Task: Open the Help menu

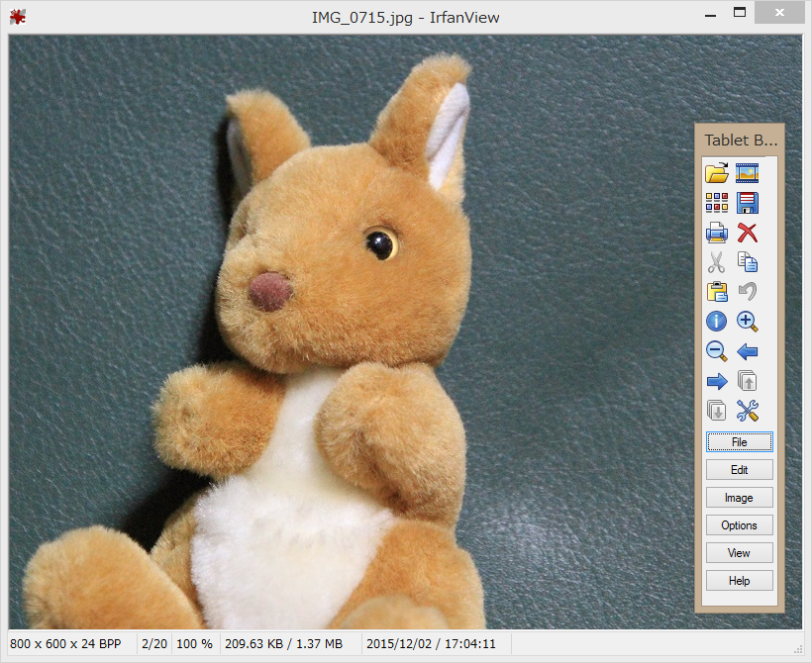Action: coord(740,580)
